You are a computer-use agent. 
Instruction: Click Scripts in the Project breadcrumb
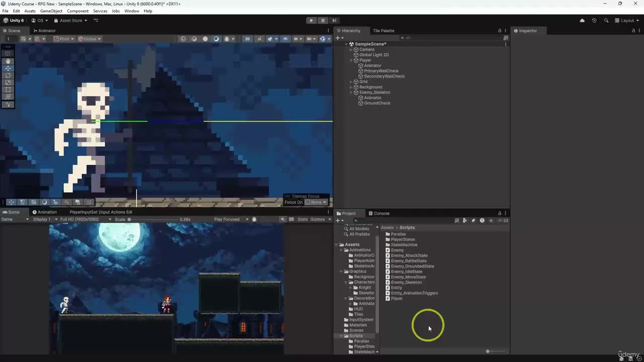click(x=407, y=228)
